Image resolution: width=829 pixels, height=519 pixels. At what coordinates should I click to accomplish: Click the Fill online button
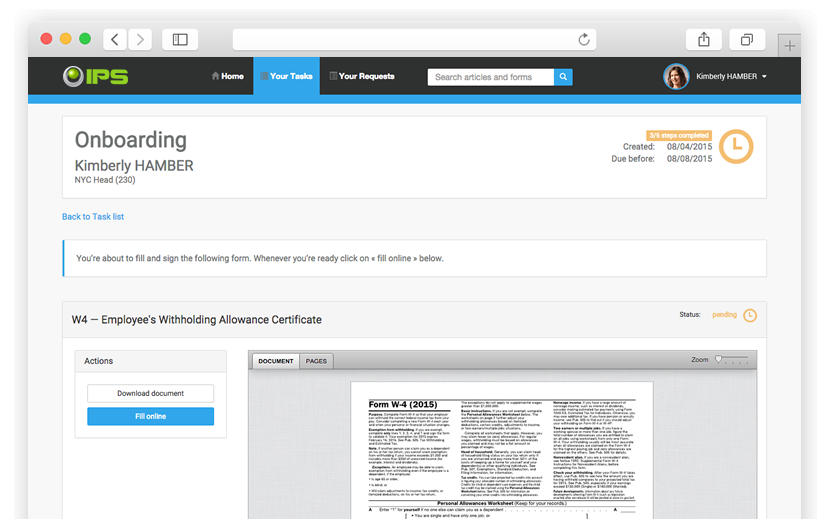[x=151, y=416]
